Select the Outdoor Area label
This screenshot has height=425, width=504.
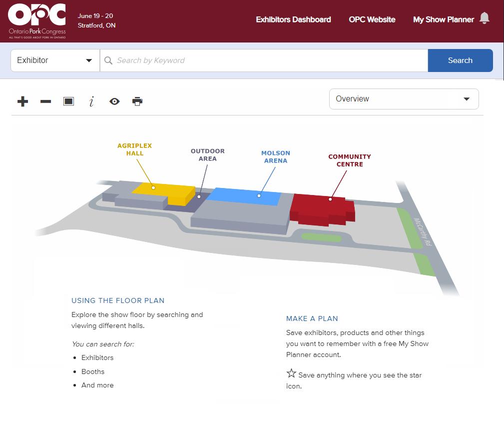click(x=208, y=155)
